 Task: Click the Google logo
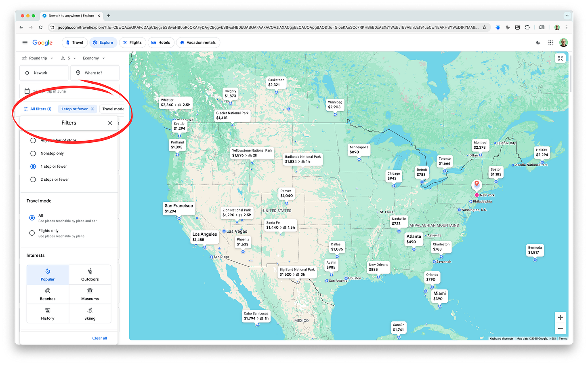42,42
